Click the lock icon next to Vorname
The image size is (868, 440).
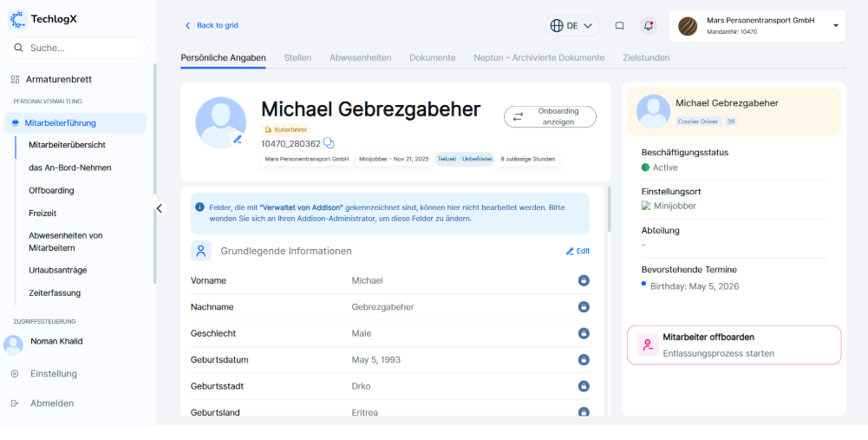click(584, 280)
